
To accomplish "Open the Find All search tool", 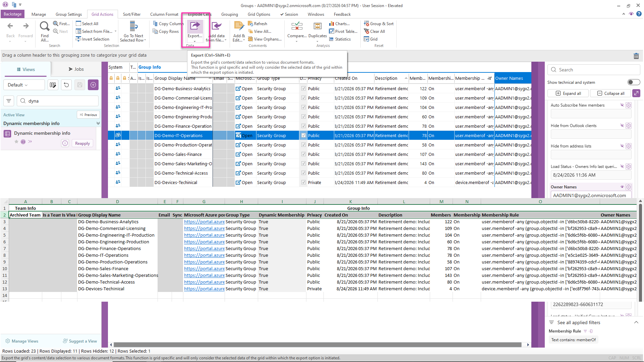I will coord(45,32).
